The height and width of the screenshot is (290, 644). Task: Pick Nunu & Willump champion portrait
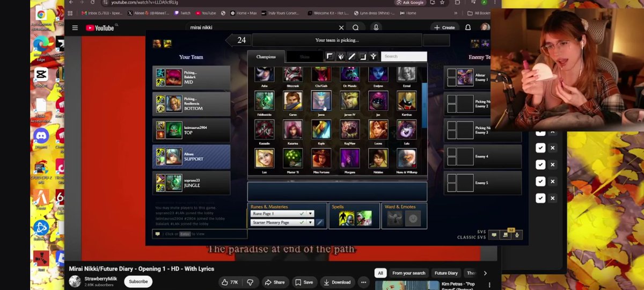point(407,158)
